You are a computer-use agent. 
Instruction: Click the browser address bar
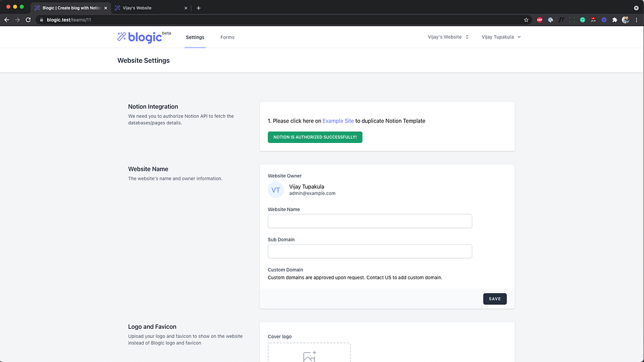coord(284,20)
